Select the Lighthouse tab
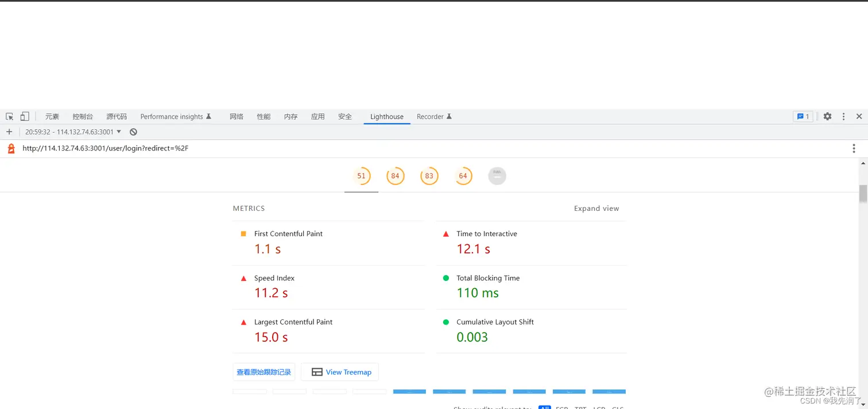Image resolution: width=868 pixels, height=409 pixels. pos(387,117)
